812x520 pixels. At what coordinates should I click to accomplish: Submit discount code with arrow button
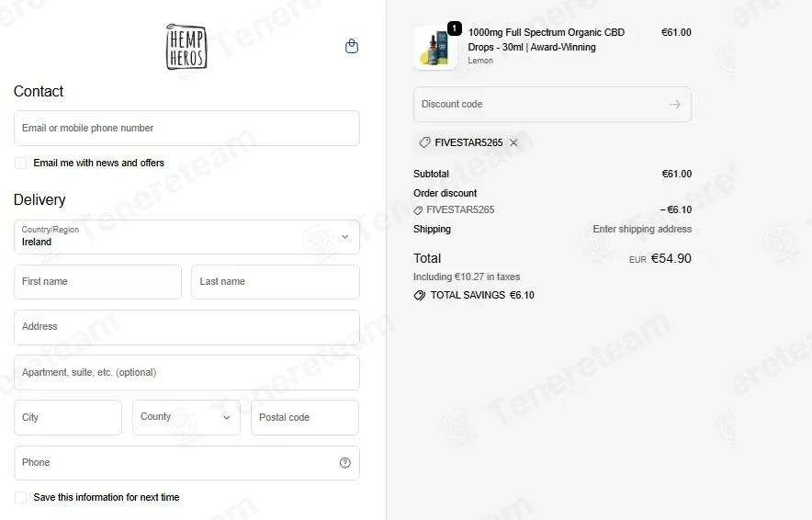pos(674,105)
